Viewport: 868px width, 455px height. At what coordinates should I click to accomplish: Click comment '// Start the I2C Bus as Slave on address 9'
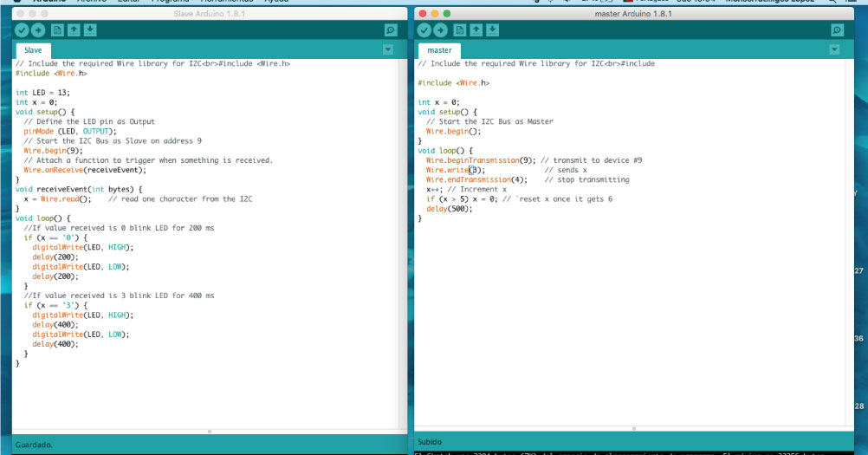113,141
